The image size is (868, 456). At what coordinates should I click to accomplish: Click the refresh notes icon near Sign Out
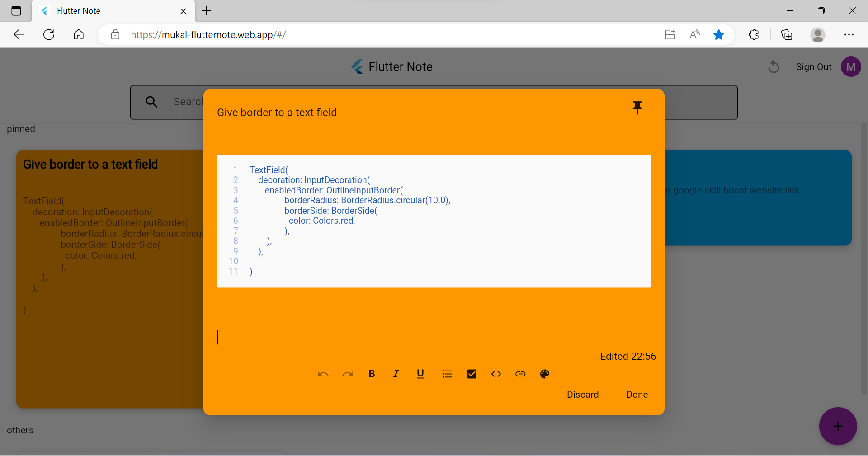click(x=774, y=67)
